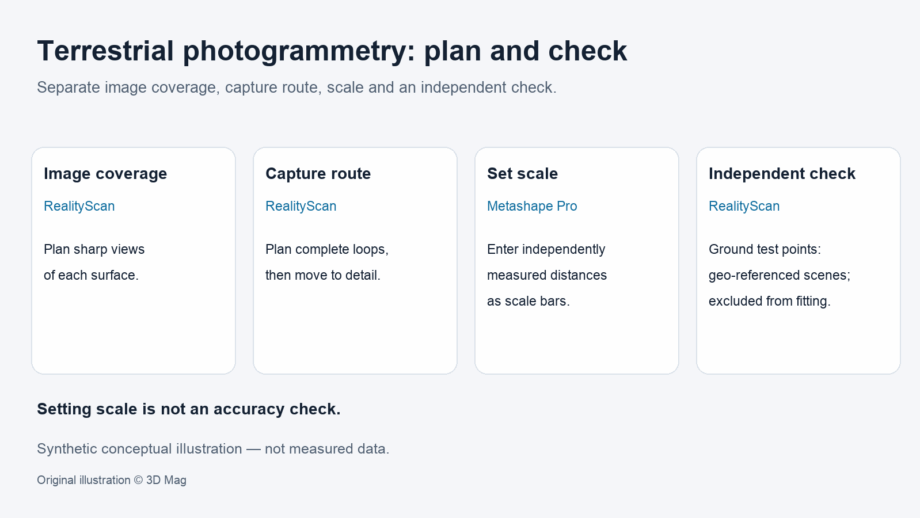Click the 3D Mag copyright credit
This screenshot has height=518, width=920.
point(111,480)
